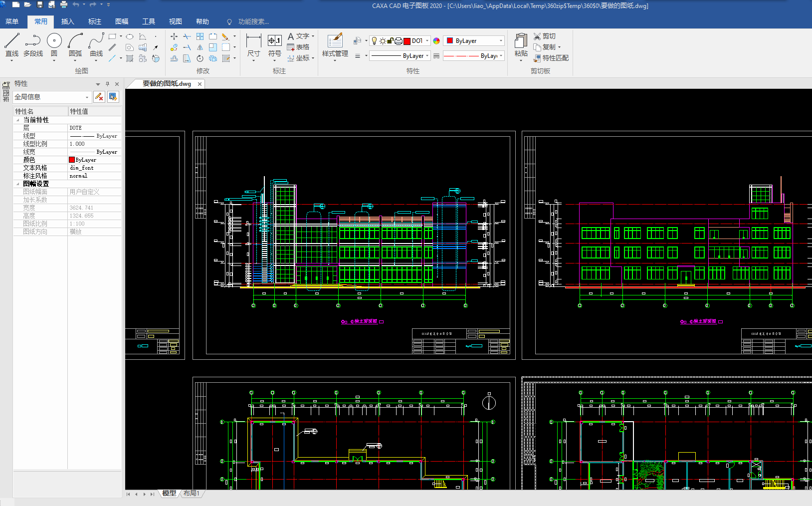Click the 功能搜索 search field
812x506 pixels.
click(253, 21)
